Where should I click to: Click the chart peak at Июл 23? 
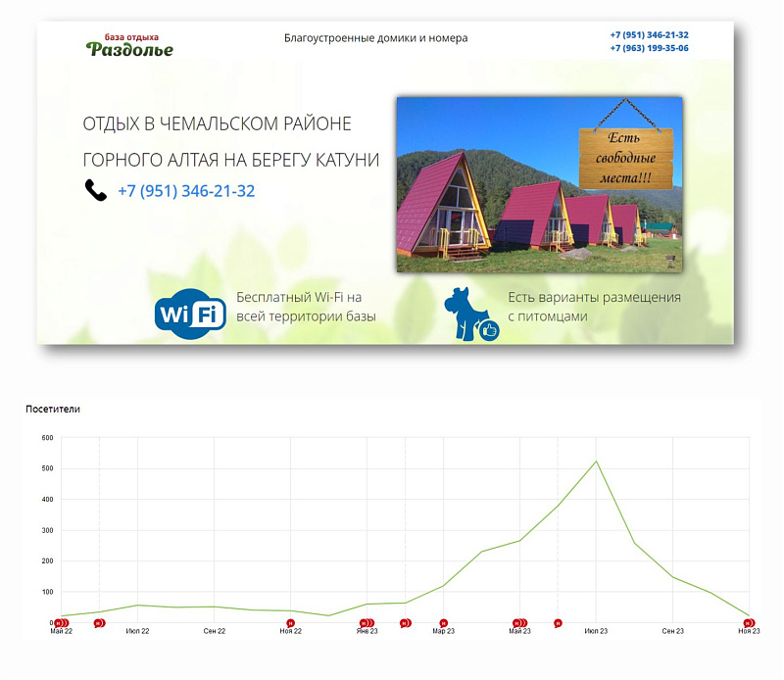click(596, 461)
